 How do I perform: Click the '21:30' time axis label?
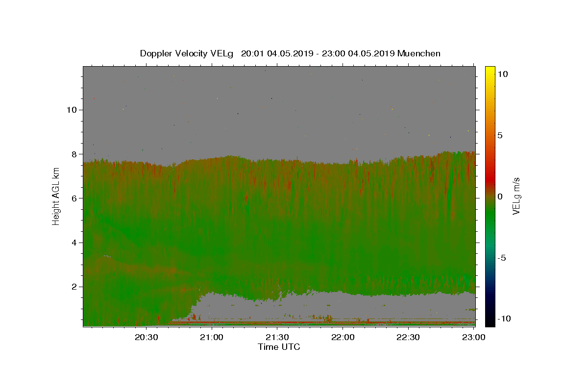(277, 337)
